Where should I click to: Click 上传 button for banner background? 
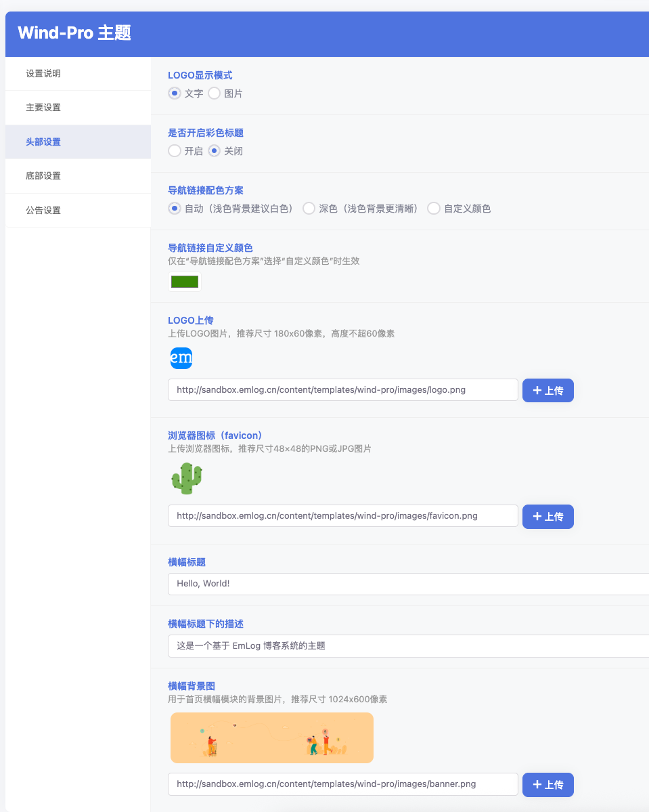click(548, 785)
